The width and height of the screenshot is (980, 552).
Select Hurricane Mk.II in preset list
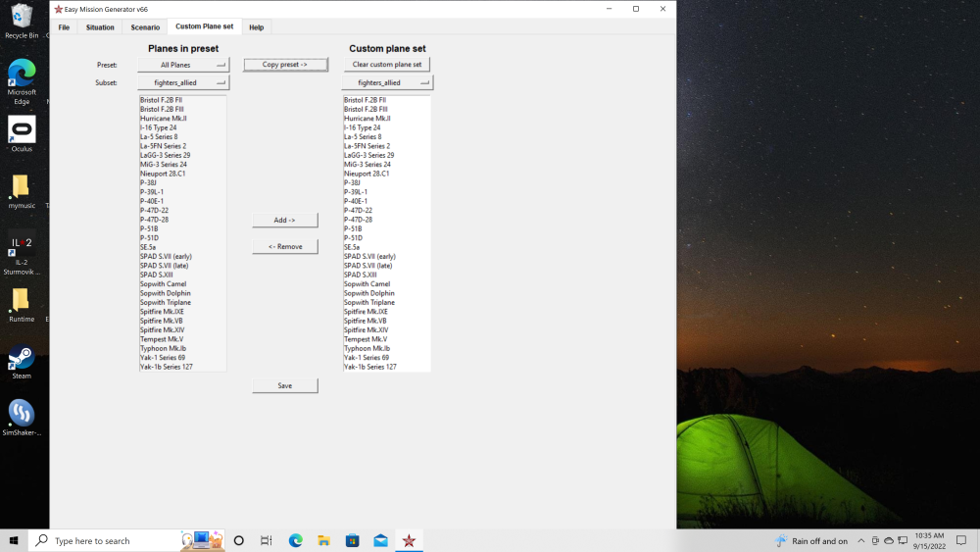(163, 119)
